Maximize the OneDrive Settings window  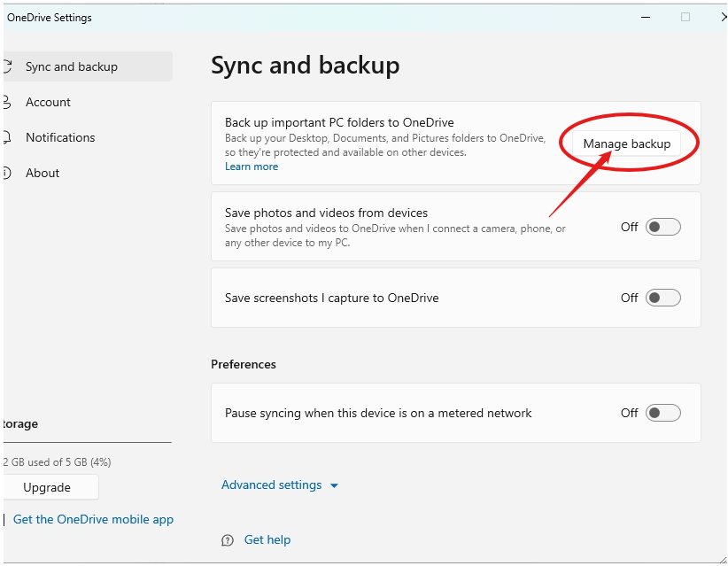tap(685, 17)
